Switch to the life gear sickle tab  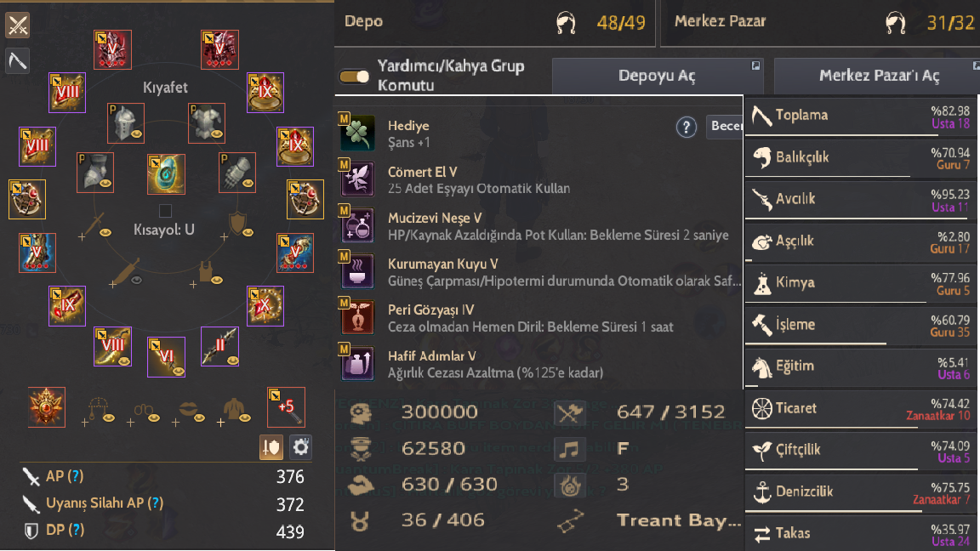[18, 60]
